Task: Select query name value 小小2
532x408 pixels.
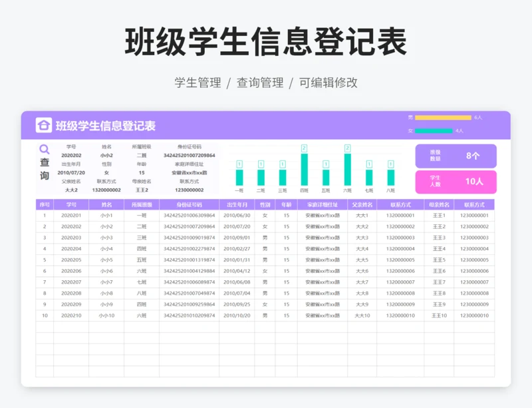Action: coord(106,155)
